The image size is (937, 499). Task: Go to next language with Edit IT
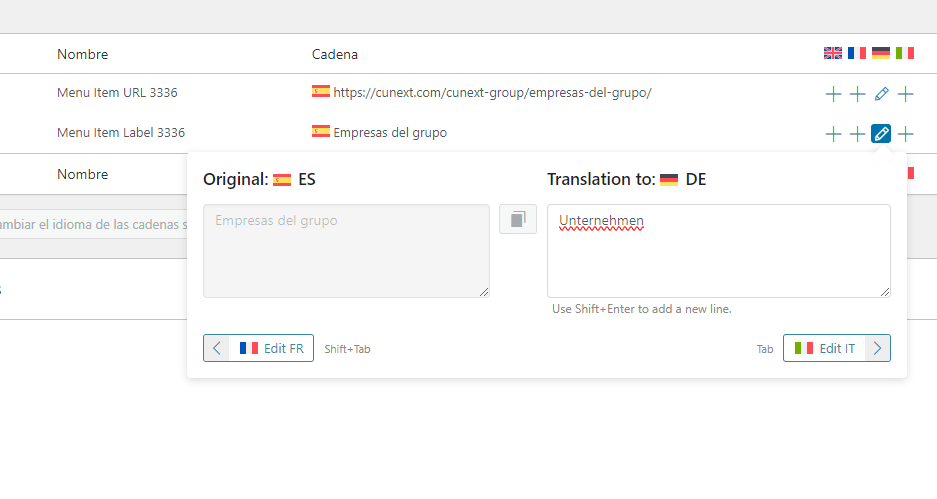(837, 348)
